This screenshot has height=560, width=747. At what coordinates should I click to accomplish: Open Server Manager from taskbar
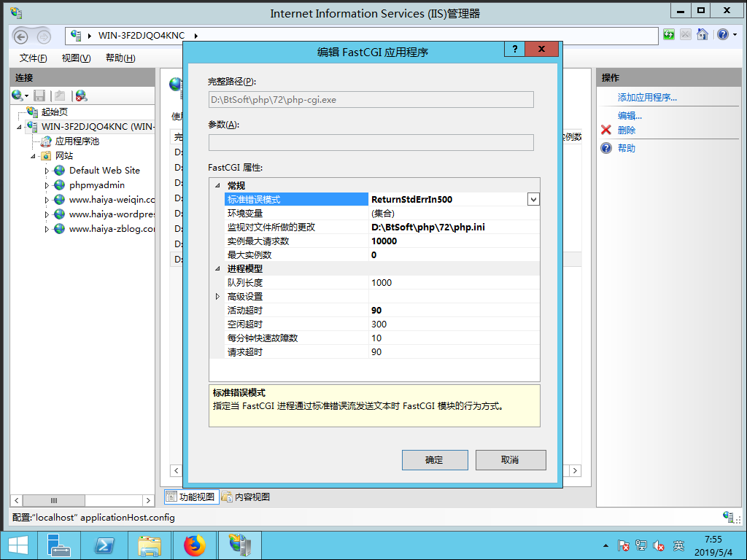pos(59,545)
